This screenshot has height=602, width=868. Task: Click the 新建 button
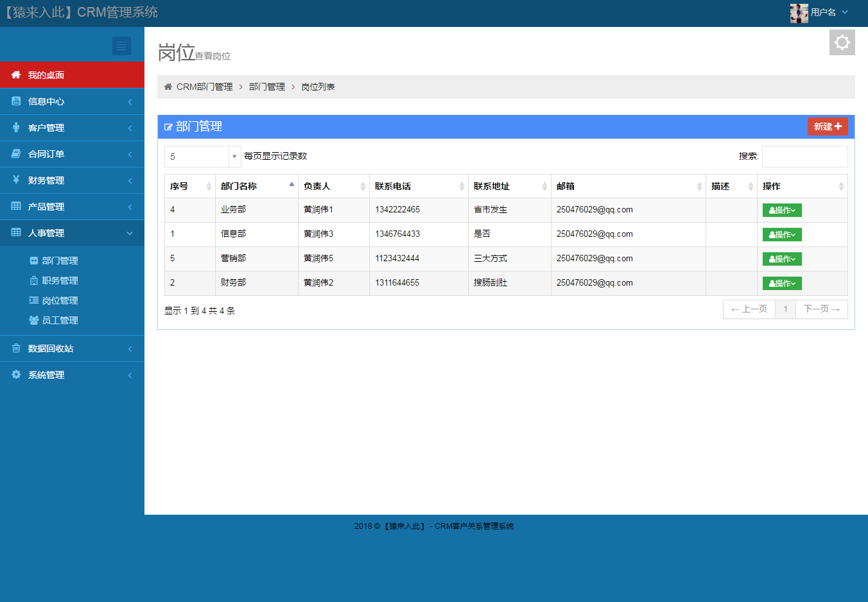click(828, 126)
